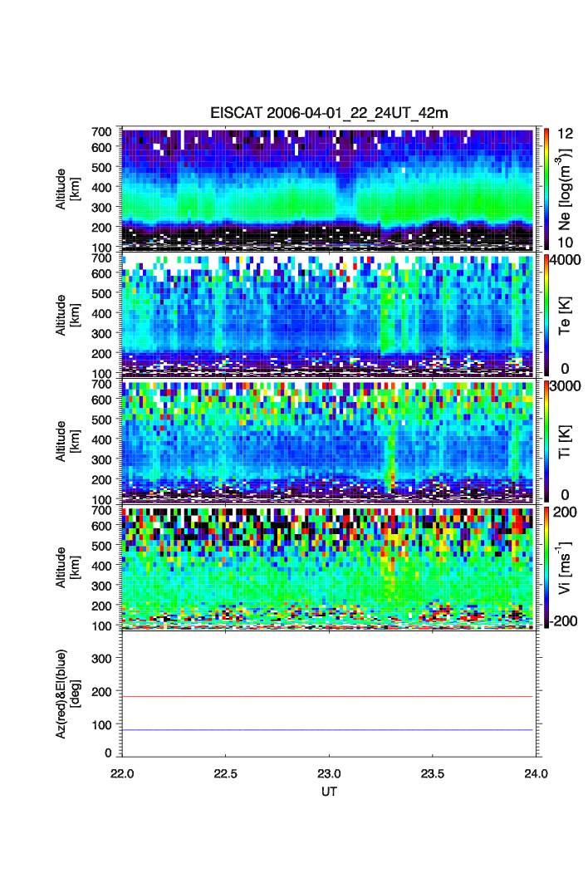Click the Vi [ms-1] colorbar label
Image resolution: width=588 pixels, height=883 pixels.
click(x=566, y=568)
